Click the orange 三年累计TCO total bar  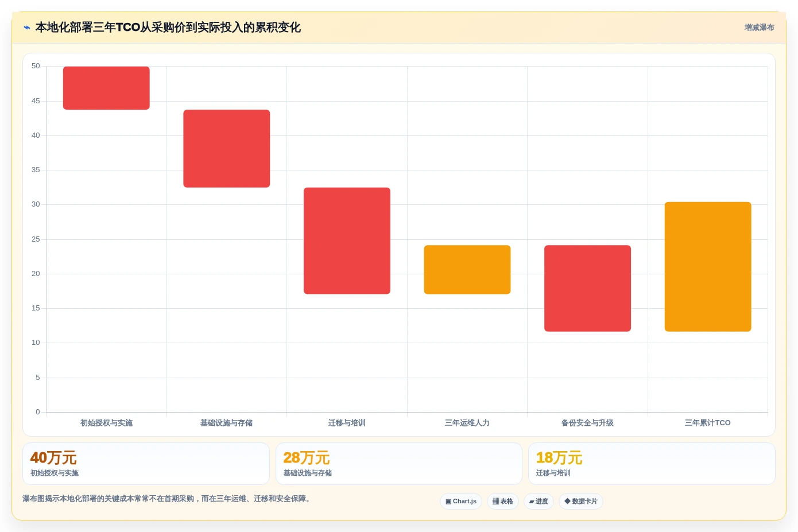[x=708, y=267]
